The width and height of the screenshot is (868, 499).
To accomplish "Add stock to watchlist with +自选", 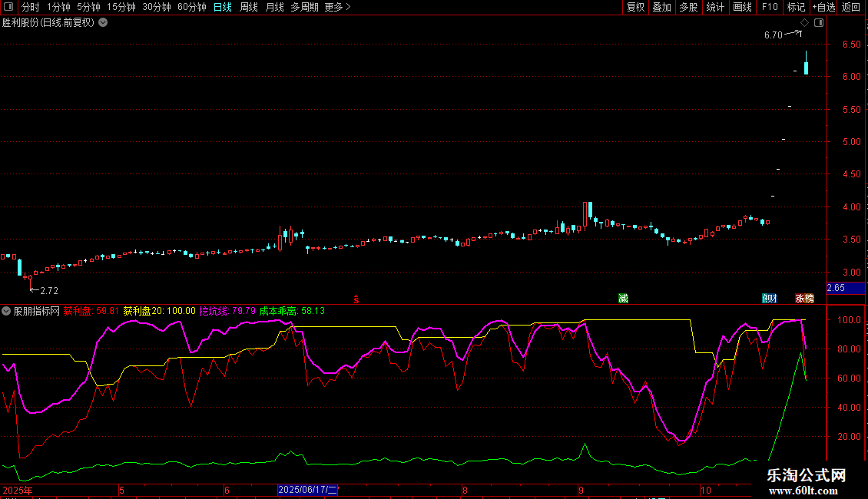I will tap(822, 7).
